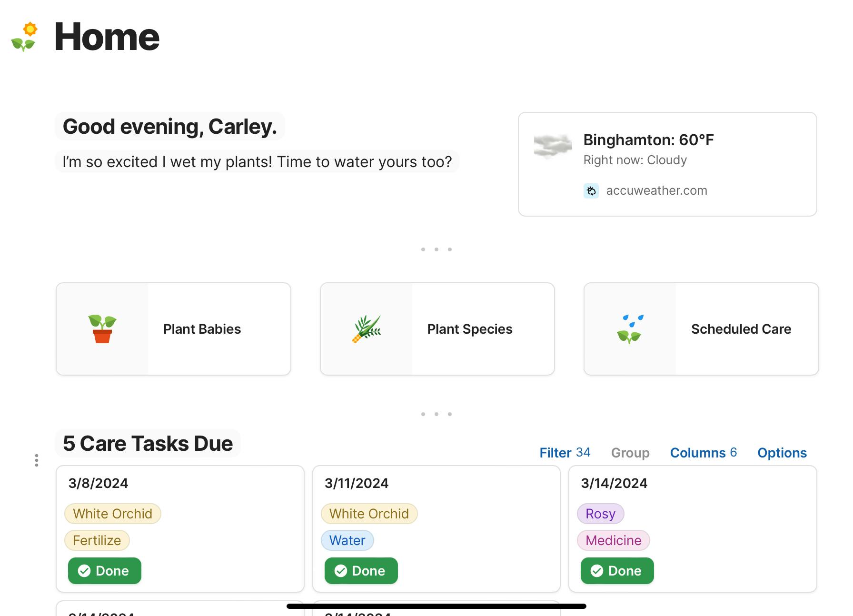Open the three-dot handle beside Care Tasks
The height and width of the screenshot is (616, 853).
point(37,460)
